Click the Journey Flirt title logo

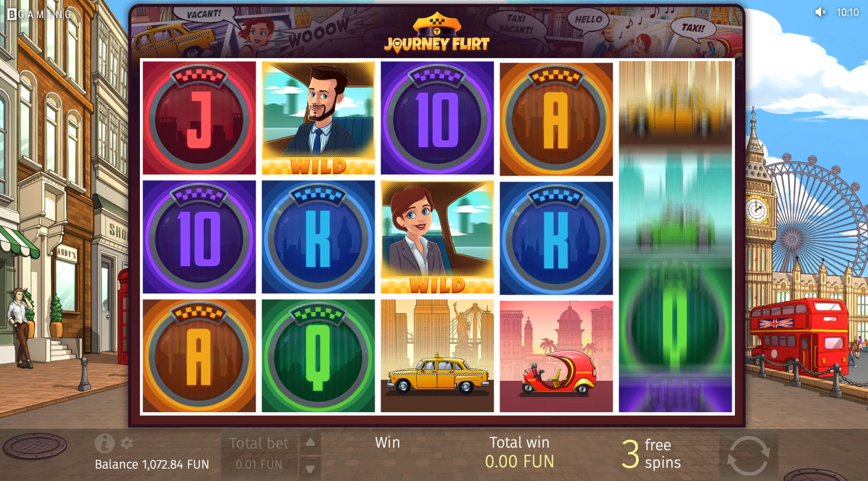pyautogui.click(x=437, y=33)
